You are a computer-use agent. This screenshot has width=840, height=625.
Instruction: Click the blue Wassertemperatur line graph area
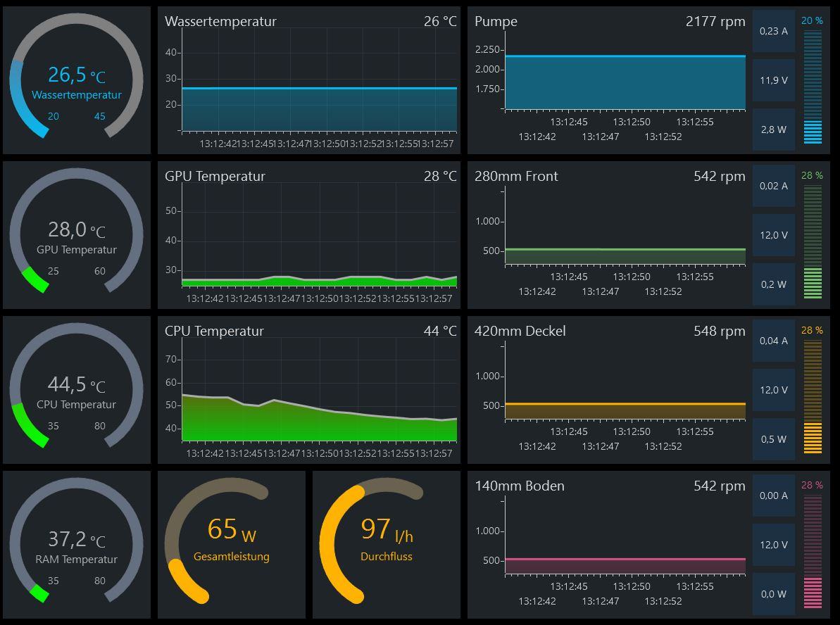coord(319,109)
